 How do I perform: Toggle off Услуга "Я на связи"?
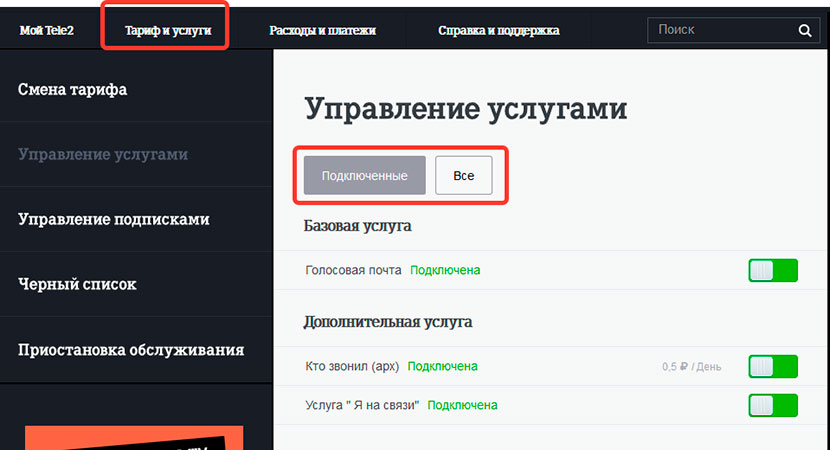click(x=772, y=405)
